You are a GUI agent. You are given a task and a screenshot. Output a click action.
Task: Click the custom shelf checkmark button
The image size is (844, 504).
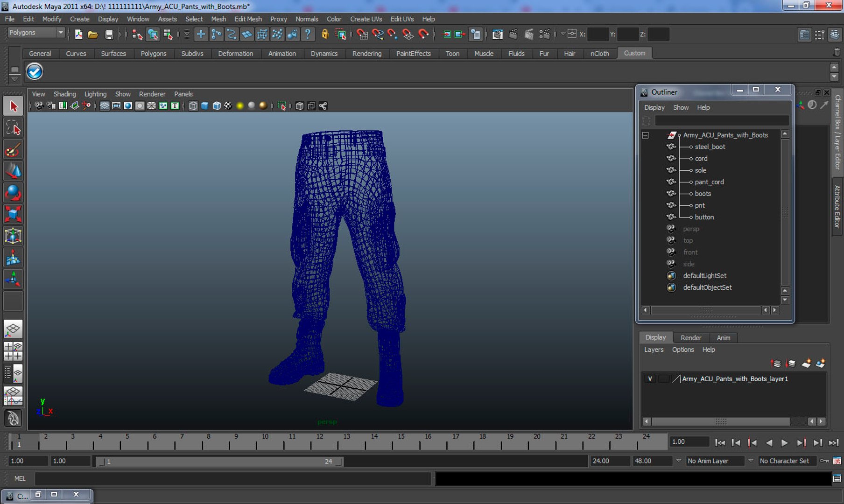[x=35, y=71]
